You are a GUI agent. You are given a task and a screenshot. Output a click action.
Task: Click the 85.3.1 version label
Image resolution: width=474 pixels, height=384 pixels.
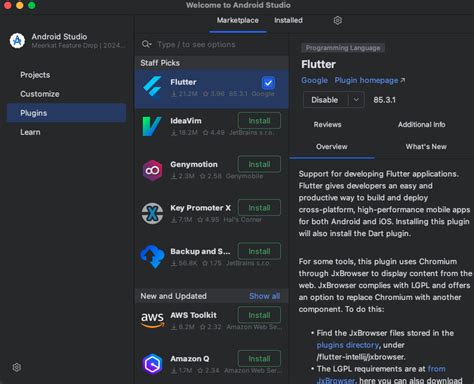[x=384, y=100]
